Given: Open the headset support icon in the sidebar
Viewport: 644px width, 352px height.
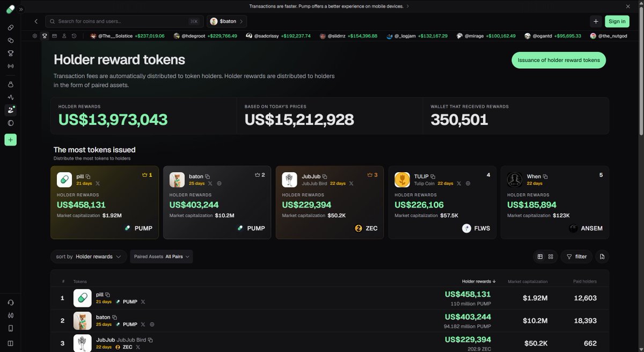Looking at the screenshot, I should [10, 303].
